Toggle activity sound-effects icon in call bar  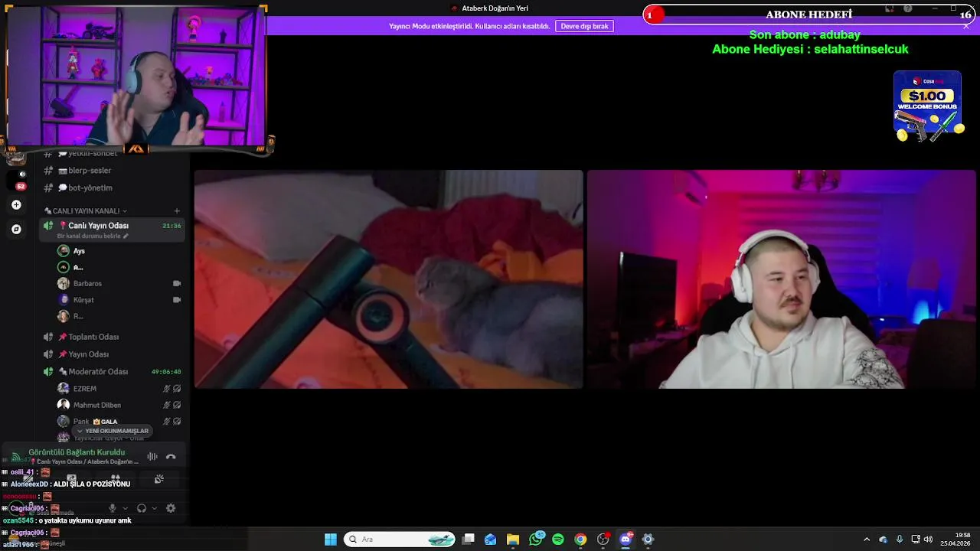(159, 479)
